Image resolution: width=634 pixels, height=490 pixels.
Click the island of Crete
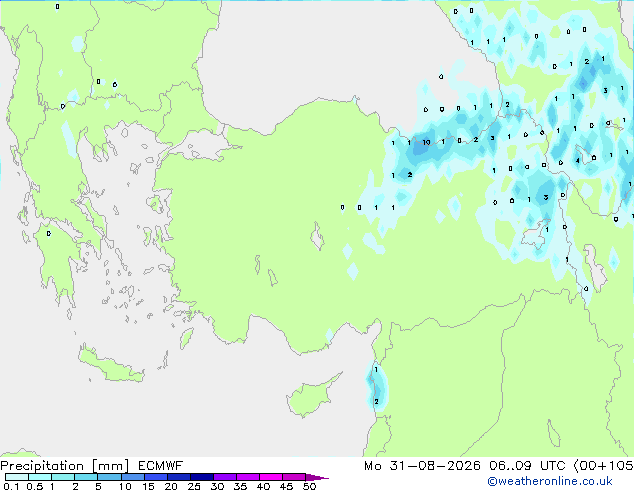click(x=110, y=366)
